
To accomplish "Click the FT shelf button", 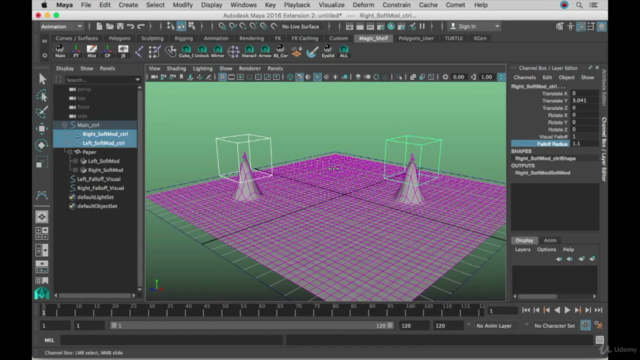I will tap(76, 51).
